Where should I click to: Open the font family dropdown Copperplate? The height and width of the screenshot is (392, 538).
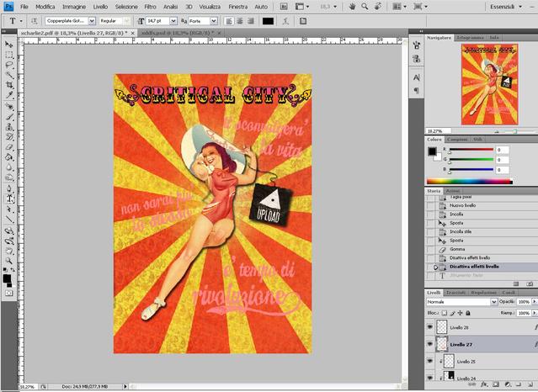click(x=92, y=21)
